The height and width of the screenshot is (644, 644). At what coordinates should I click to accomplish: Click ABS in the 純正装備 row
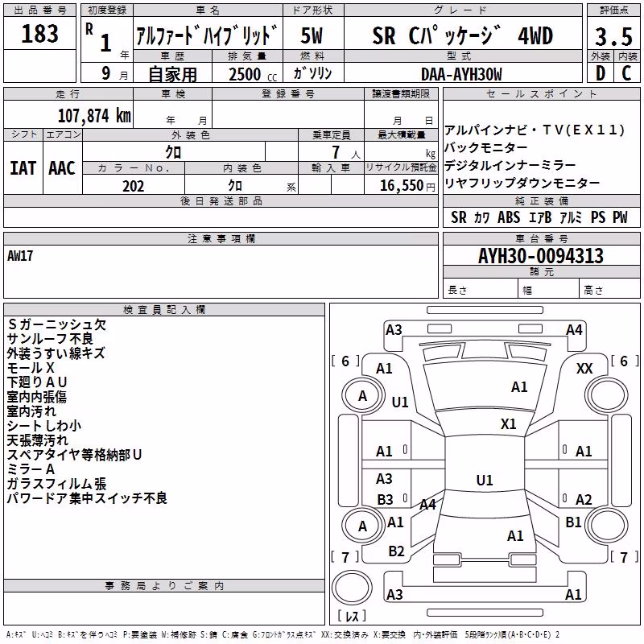point(509,217)
